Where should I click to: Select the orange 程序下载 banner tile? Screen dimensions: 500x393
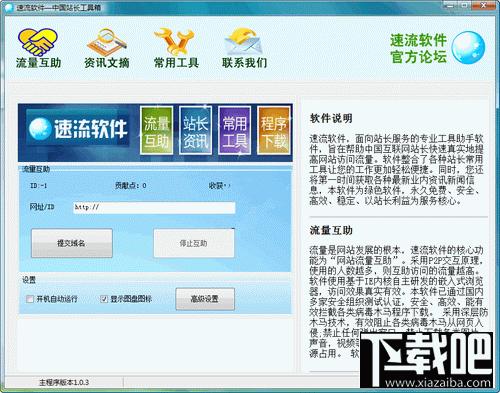click(273, 130)
